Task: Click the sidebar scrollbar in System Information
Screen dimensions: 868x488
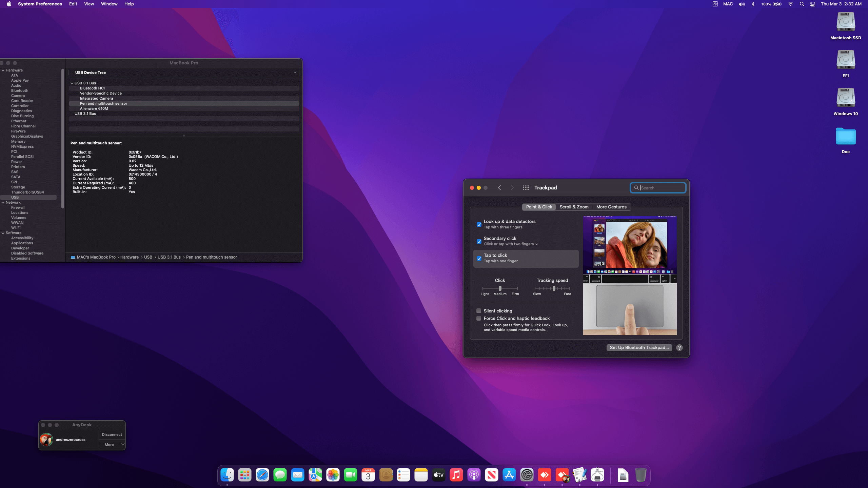Action: coord(63,138)
